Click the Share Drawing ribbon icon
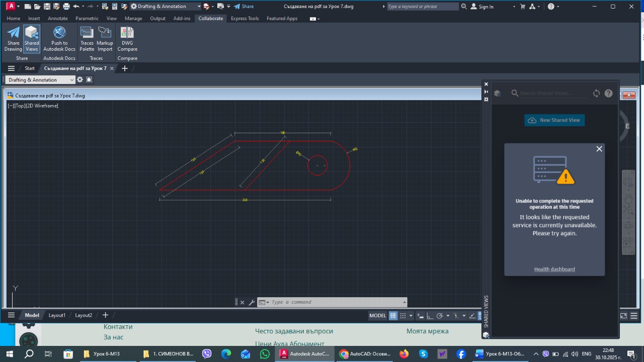The height and width of the screenshot is (362, 644). (13, 39)
